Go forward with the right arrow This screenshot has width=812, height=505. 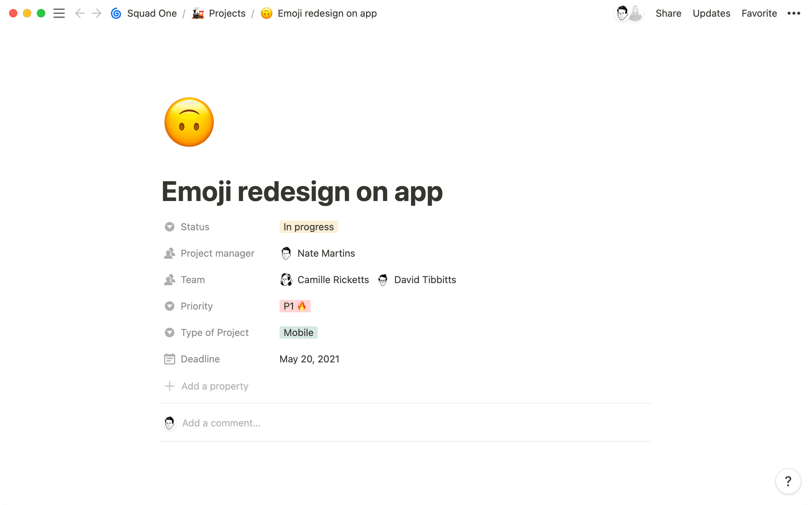pos(96,14)
